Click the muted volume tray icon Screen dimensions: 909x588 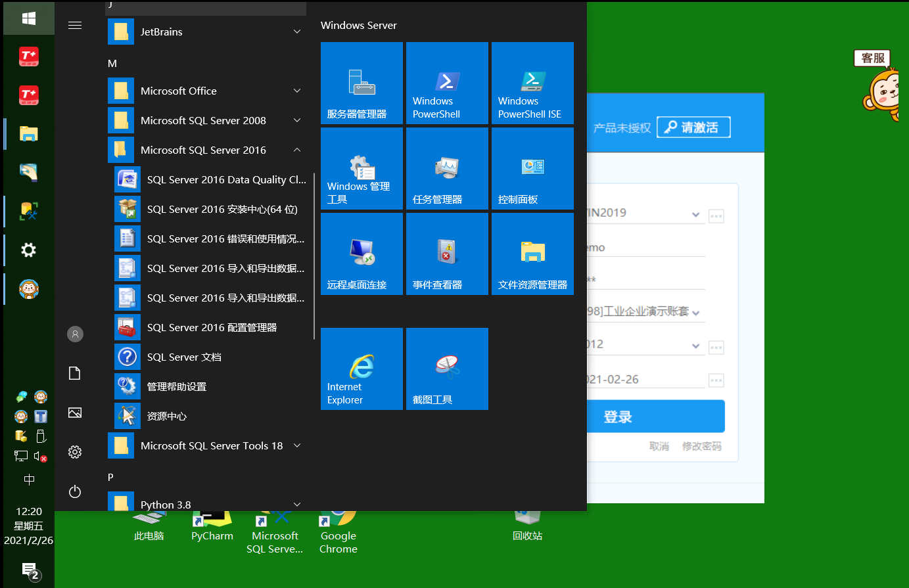pos(40,456)
